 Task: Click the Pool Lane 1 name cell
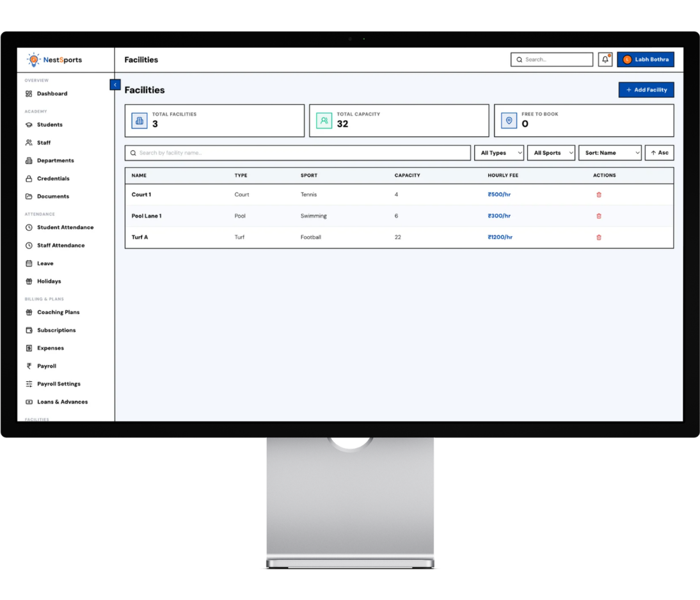[x=147, y=216]
